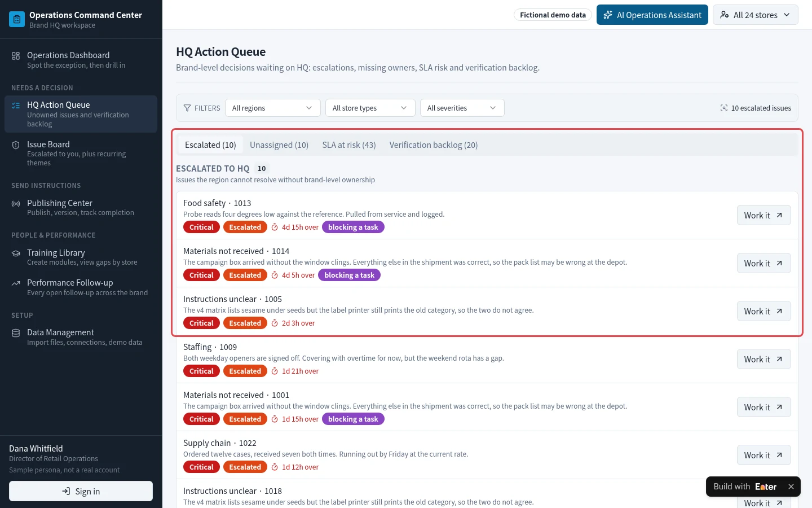812x508 pixels.
Task: Click the blocking a task tag on issue 1014
Action: point(350,275)
